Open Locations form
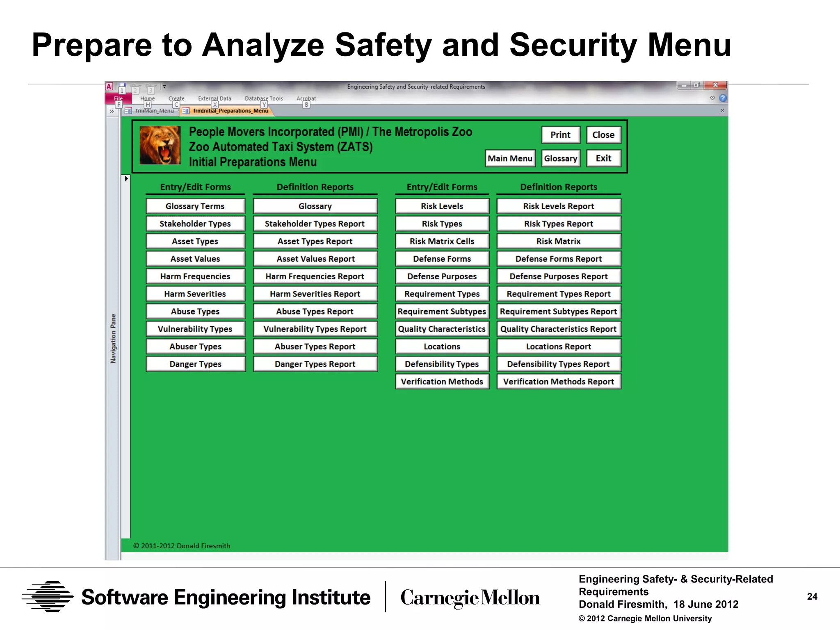The width and height of the screenshot is (840, 630). (x=442, y=347)
